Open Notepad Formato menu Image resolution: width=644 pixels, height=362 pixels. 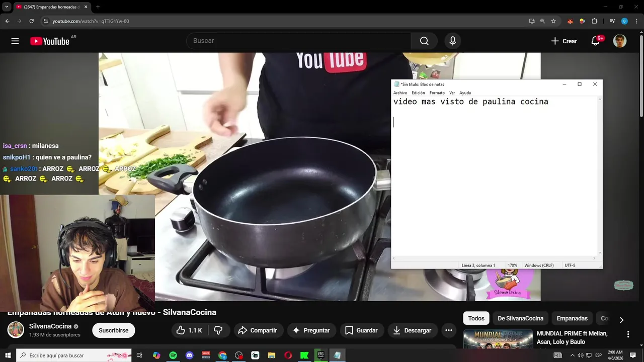pos(437,93)
